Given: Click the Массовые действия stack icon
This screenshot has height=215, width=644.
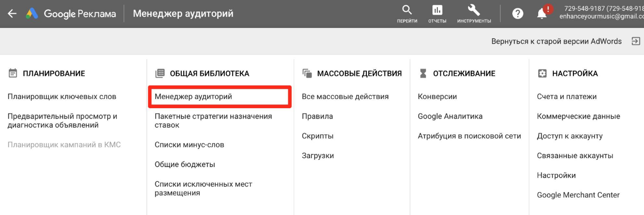Looking at the screenshot, I should 307,73.
